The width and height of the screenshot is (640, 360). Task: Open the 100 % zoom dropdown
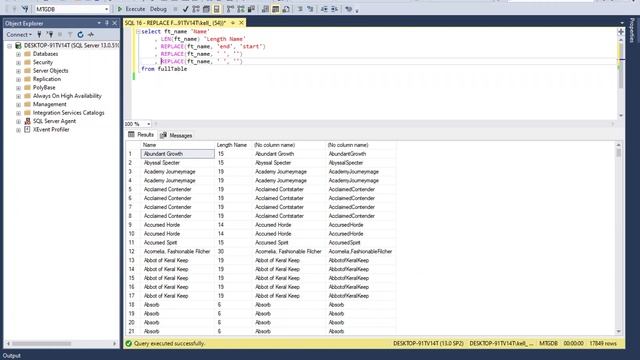(149, 124)
